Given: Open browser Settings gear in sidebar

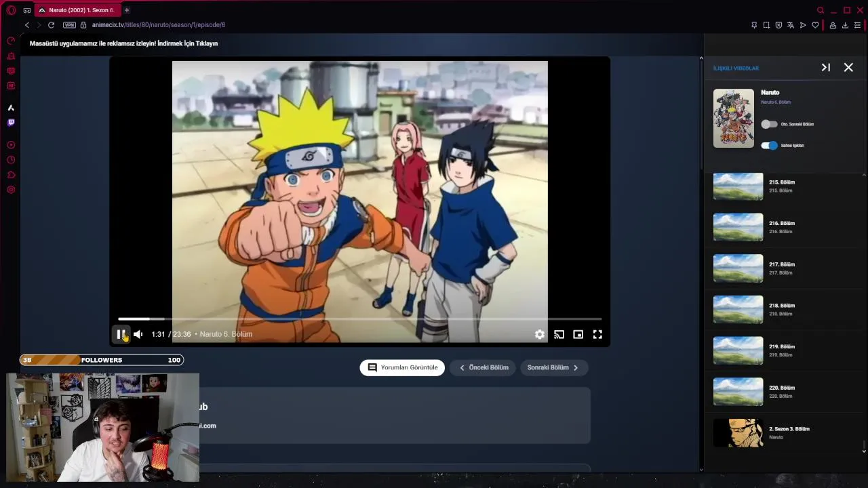Looking at the screenshot, I should tap(11, 190).
